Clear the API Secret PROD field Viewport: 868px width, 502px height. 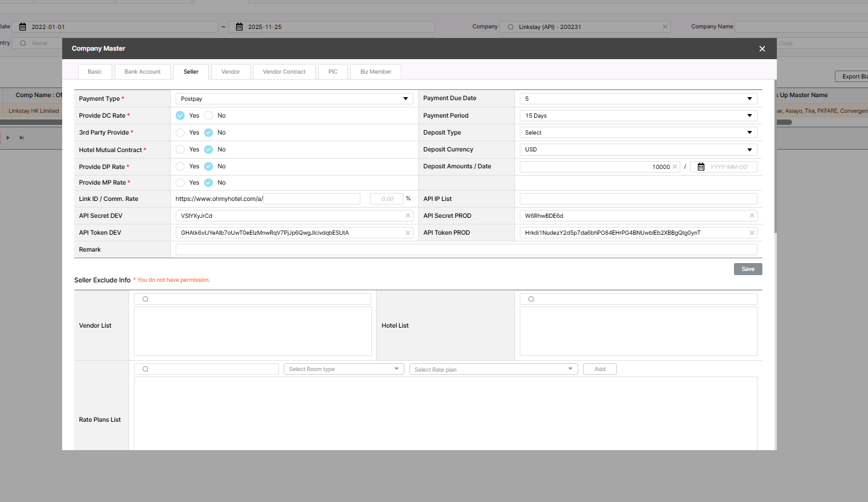(752, 215)
